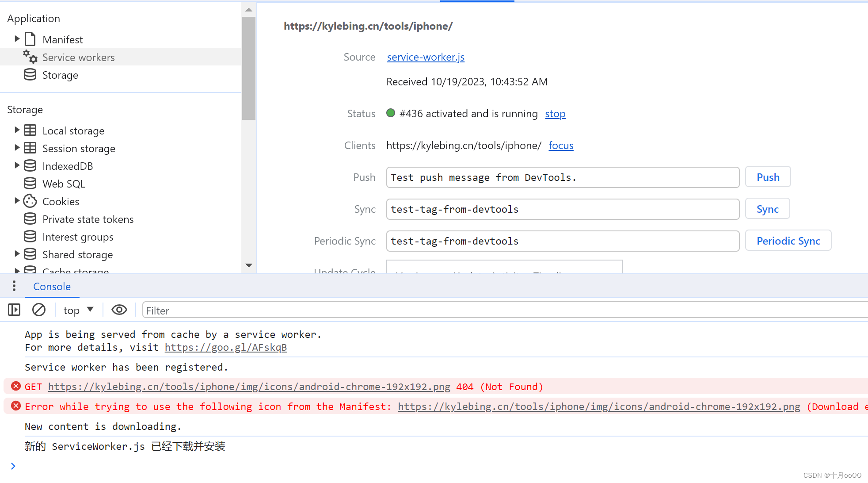Click the Service workers gear icon
868x483 pixels.
[30, 57]
